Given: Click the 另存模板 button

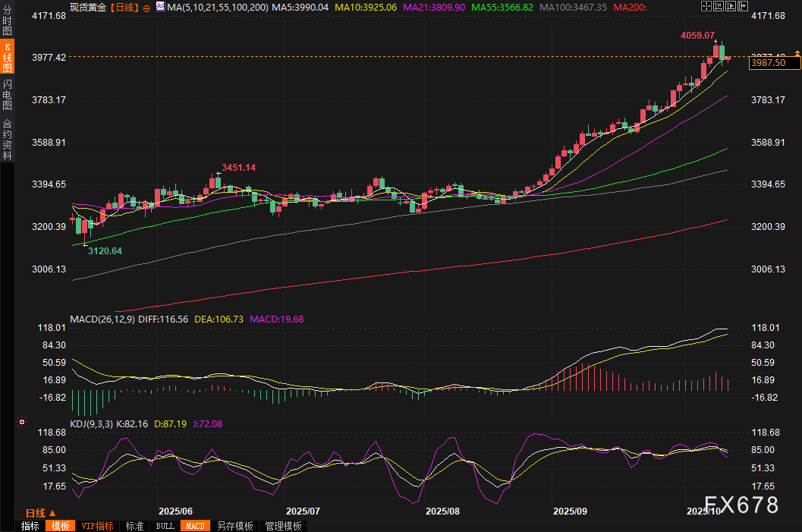Looking at the screenshot, I should coord(234,526).
